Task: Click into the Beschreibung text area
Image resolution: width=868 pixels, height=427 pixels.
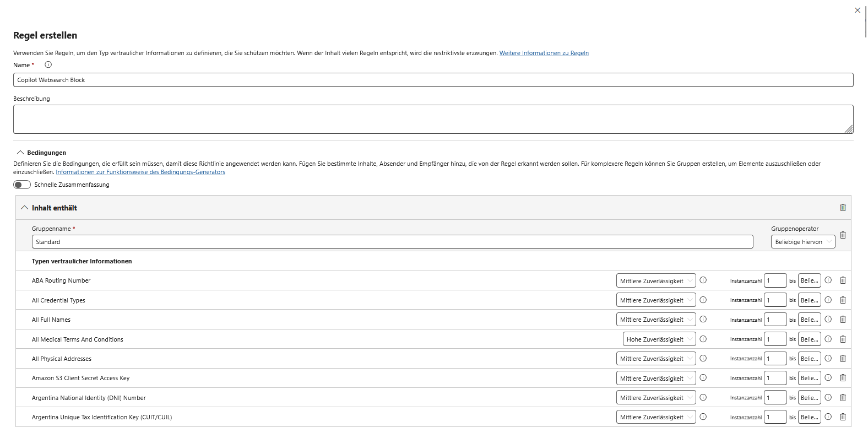Action: pyautogui.click(x=433, y=119)
